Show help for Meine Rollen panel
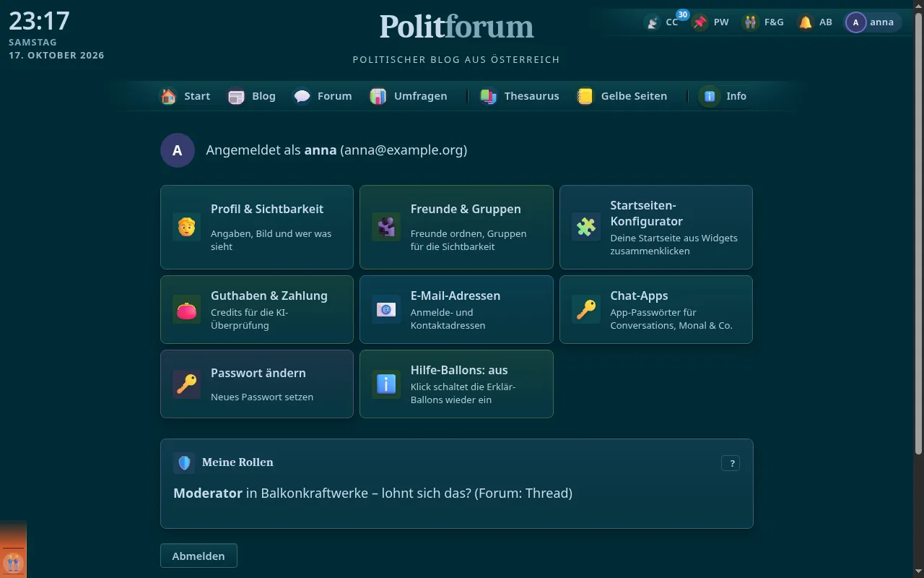 [731, 464]
